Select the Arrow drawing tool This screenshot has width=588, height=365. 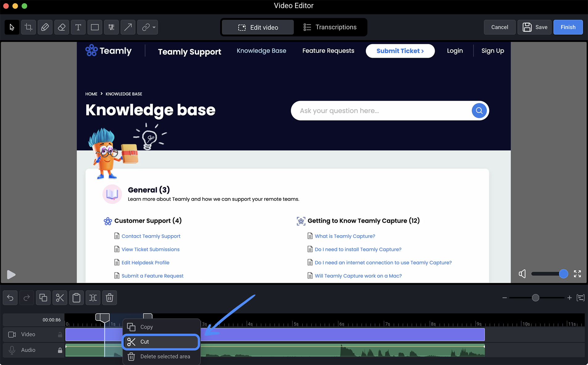tap(128, 27)
